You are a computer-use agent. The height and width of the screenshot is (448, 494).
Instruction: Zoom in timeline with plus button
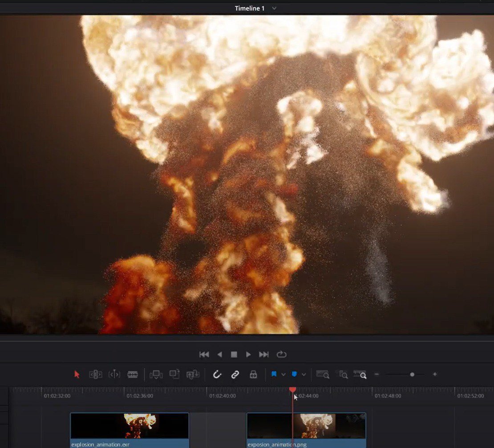tap(435, 374)
